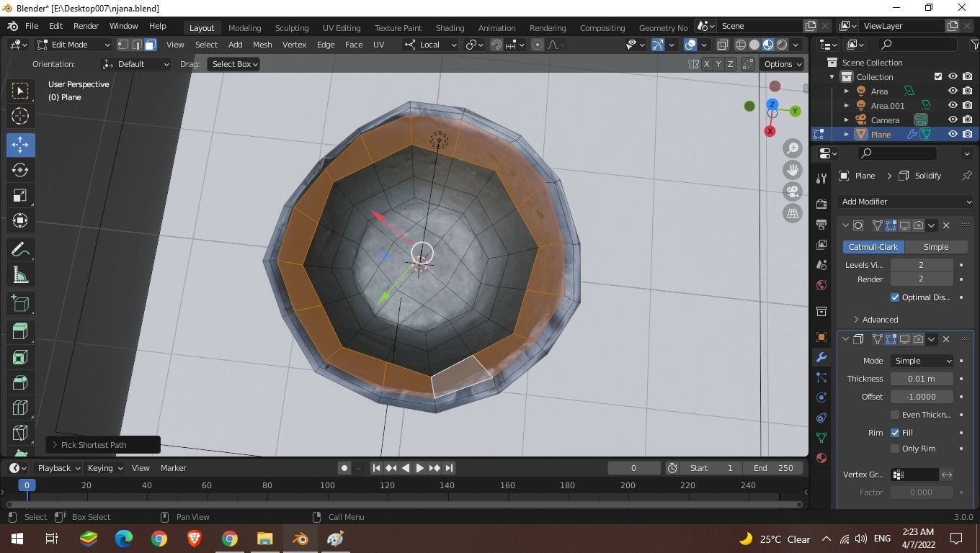The height and width of the screenshot is (553, 980).
Task: Select the Loop Cut tool
Action: click(20, 408)
